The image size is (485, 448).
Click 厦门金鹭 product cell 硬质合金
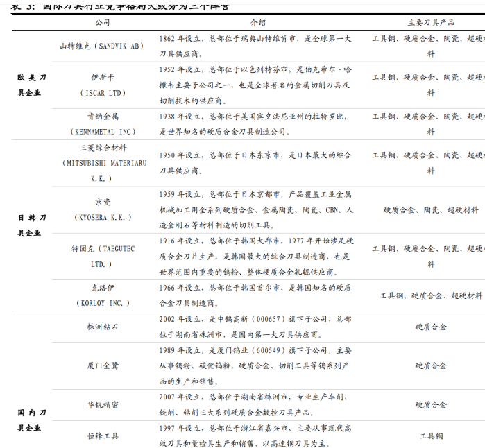click(431, 365)
